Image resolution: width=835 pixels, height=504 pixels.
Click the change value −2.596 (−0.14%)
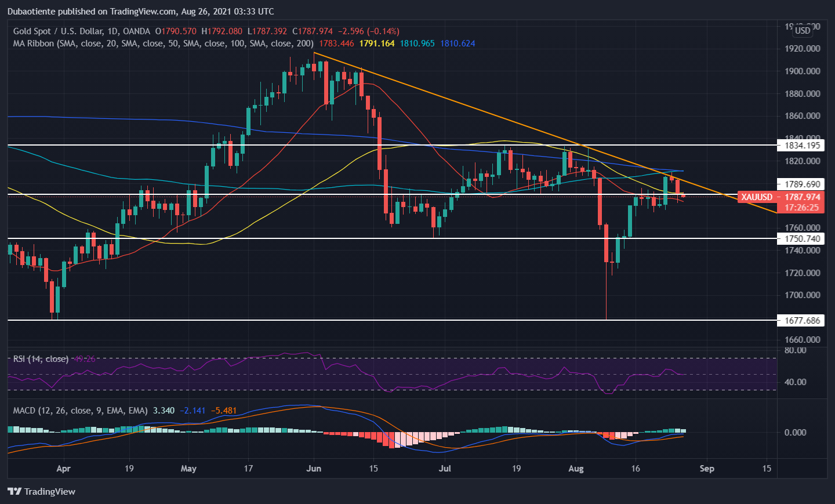point(369,31)
